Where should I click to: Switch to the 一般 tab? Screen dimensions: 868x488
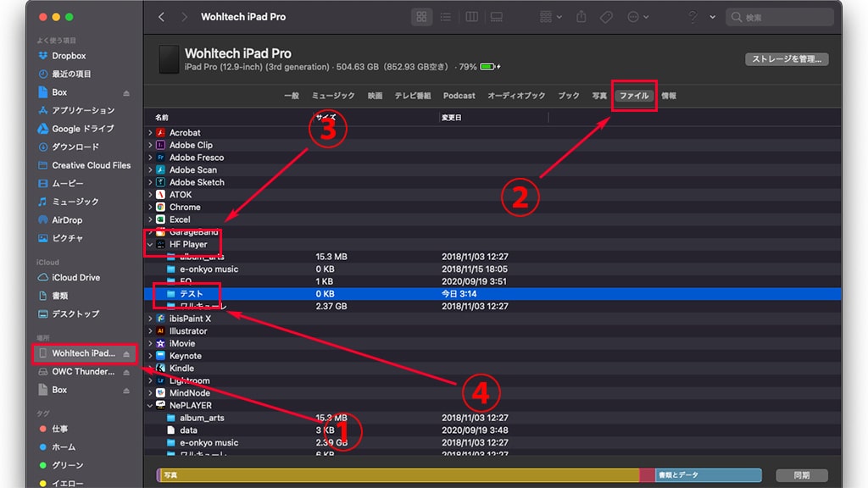[292, 96]
